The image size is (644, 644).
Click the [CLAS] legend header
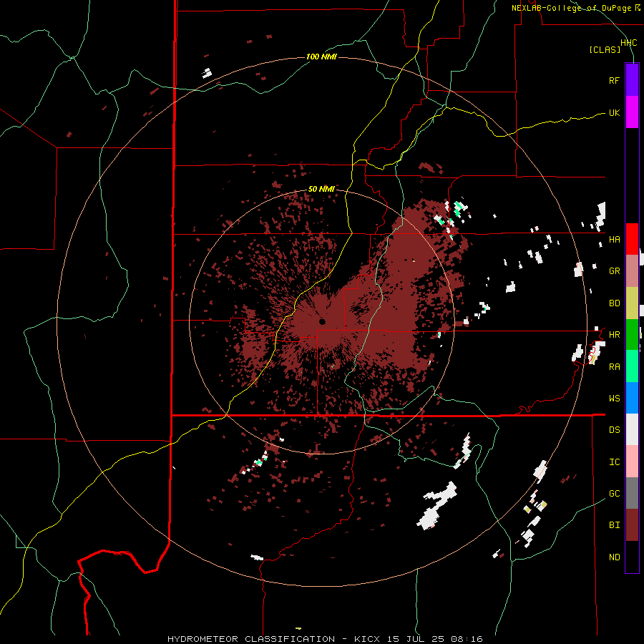[x=605, y=50]
